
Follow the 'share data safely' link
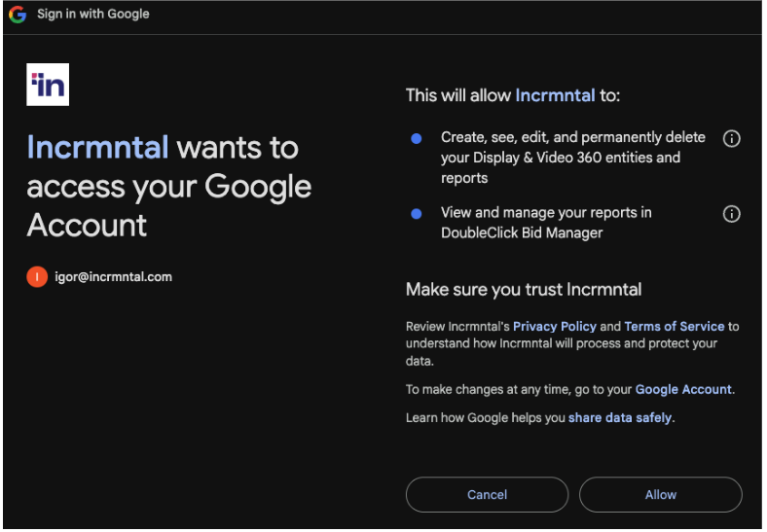[x=620, y=417]
